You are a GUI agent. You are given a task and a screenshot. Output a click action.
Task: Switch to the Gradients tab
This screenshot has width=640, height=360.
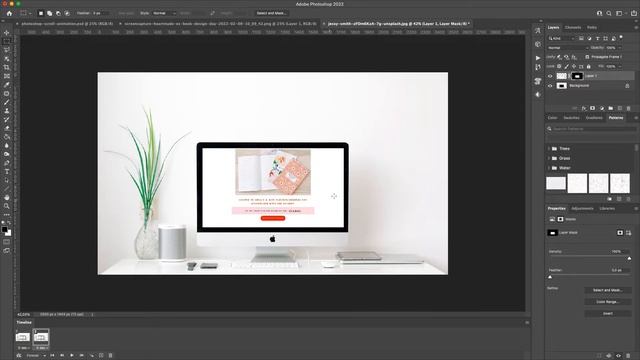point(594,118)
